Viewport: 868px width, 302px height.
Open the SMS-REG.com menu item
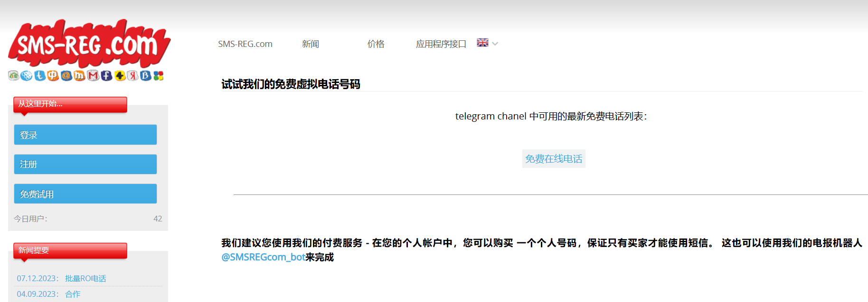pos(245,44)
